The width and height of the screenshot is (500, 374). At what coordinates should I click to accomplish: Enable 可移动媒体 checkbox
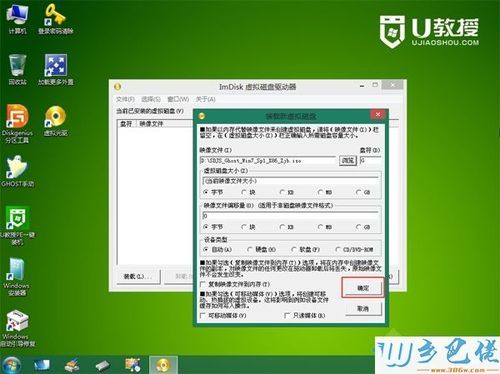(x=223, y=315)
